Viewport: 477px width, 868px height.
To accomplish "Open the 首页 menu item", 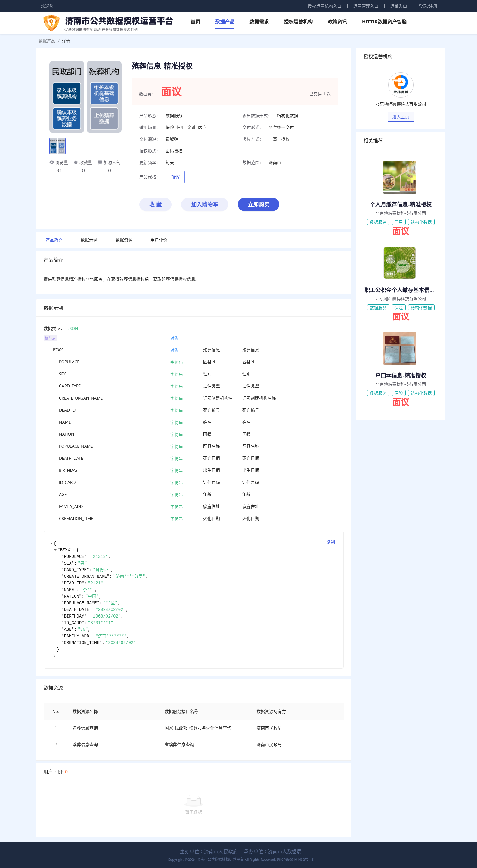I will click(x=195, y=22).
